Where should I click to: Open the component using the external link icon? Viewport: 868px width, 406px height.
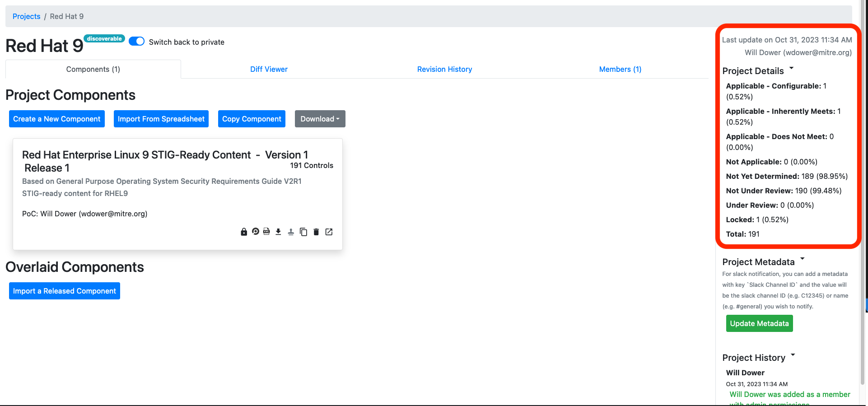[329, 232]
